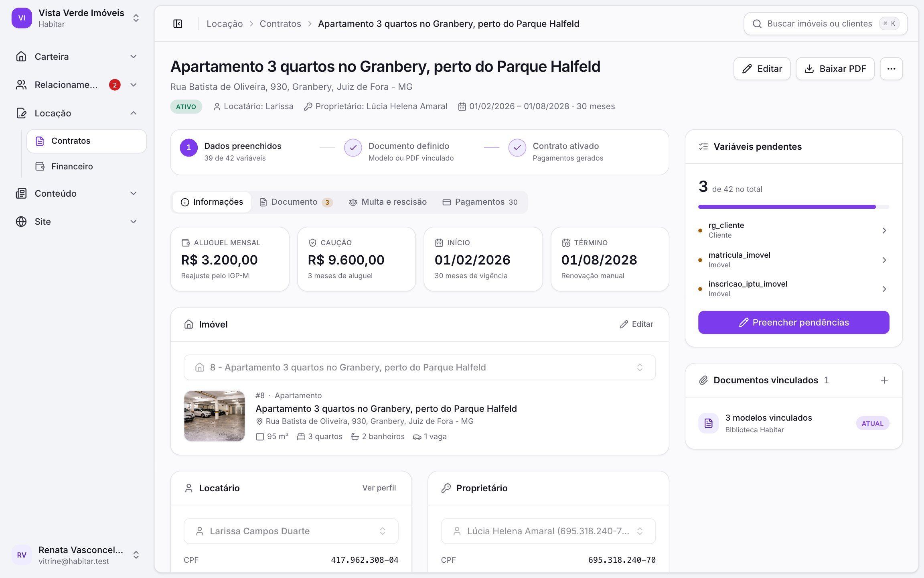Click the Contratos file icon in sidebar
924x578 pixels.
click(x=40, y=141)
